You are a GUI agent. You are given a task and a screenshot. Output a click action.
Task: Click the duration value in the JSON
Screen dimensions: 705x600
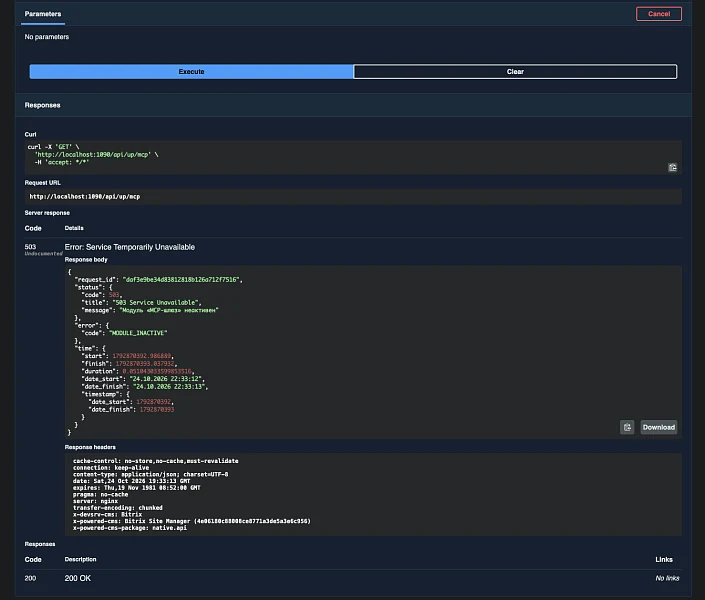(157, 372)
